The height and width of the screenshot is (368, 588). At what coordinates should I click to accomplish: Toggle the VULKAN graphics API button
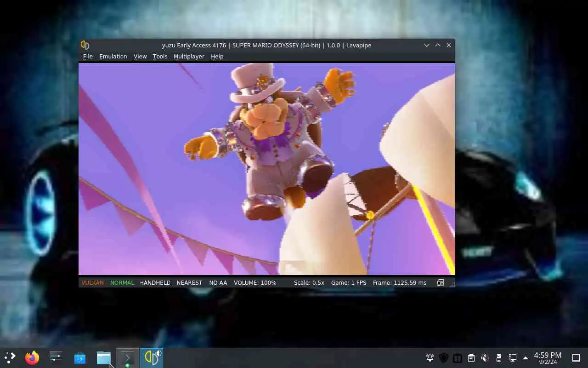tap(92, 282)
